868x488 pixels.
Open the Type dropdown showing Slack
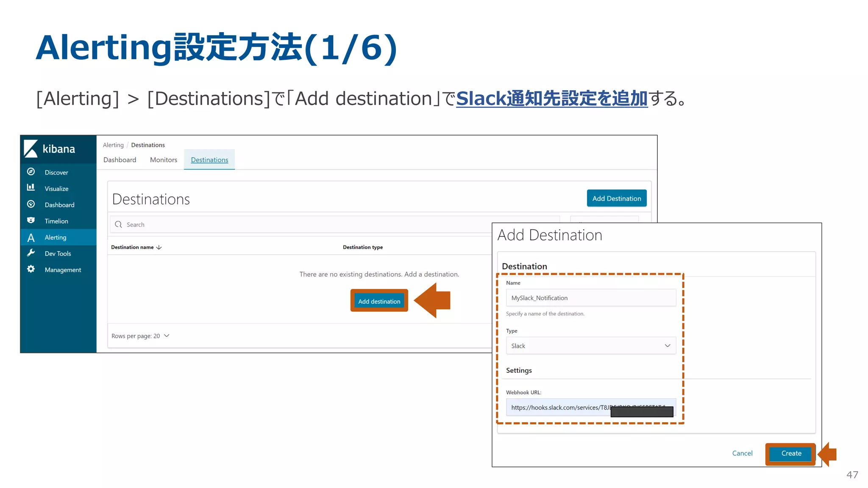tap(591, 346)
